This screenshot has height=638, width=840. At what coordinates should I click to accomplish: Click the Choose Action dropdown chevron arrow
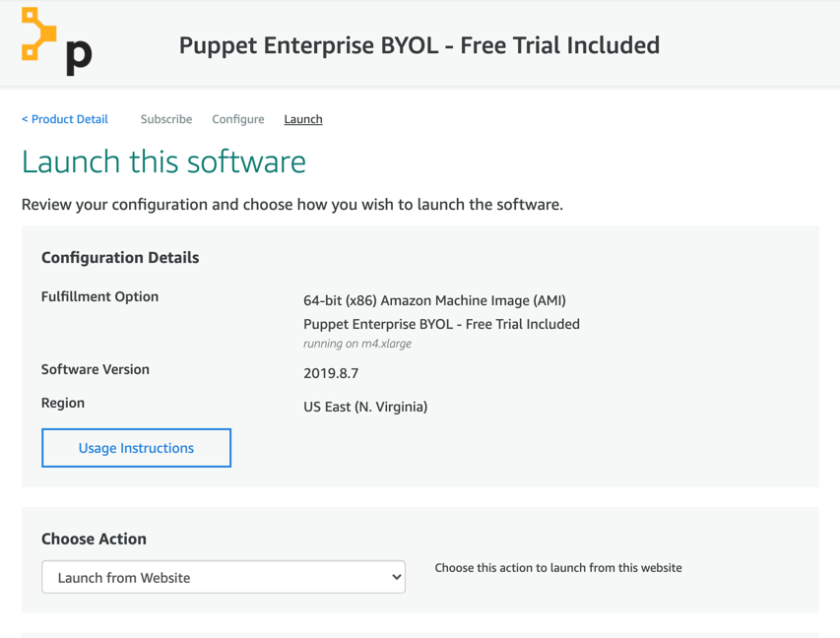(x=397, y=577)
